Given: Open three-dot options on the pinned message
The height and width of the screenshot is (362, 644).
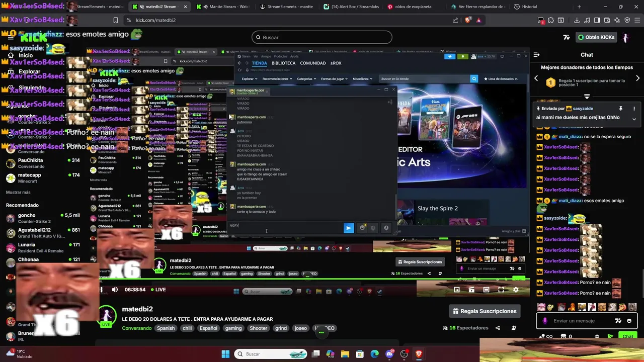Looking at the screenshot, I should (x=634, y=109).
